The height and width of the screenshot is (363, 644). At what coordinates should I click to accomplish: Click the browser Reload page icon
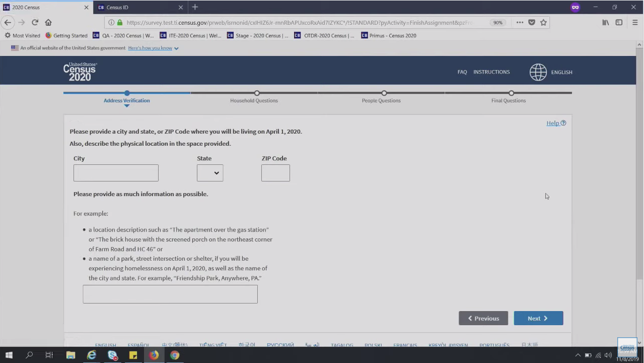35,22
